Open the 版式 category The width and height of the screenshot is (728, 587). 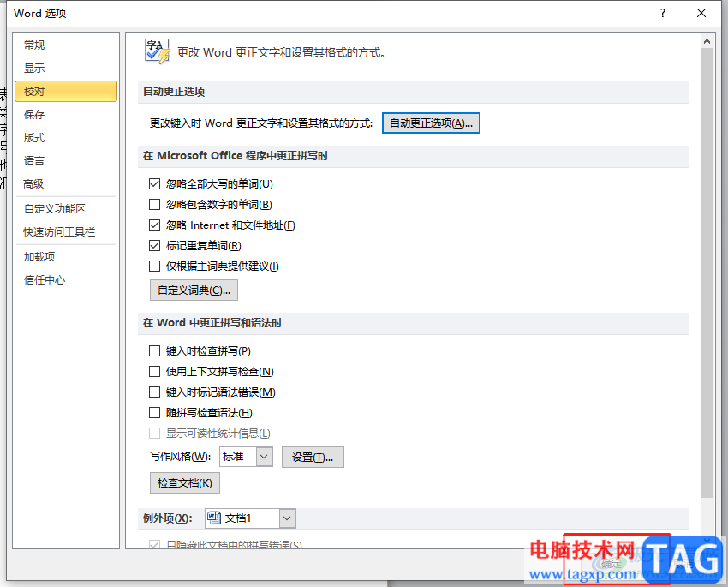click(65, 137)
